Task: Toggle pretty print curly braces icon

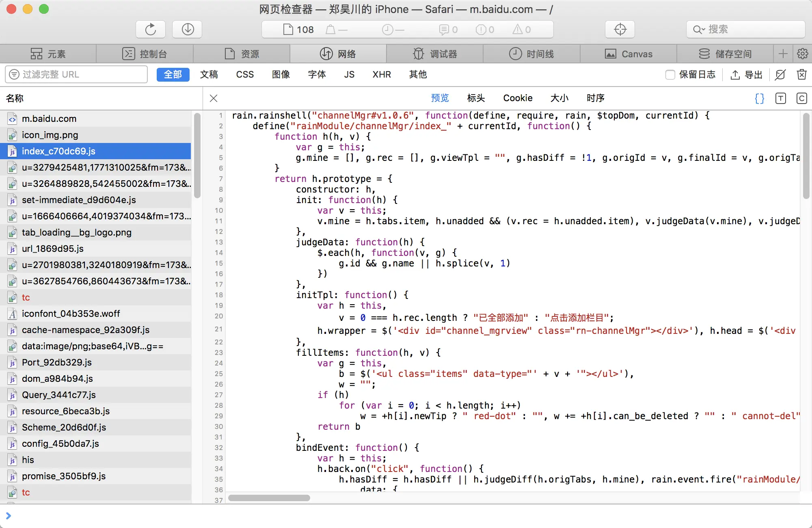Action: 759,98
